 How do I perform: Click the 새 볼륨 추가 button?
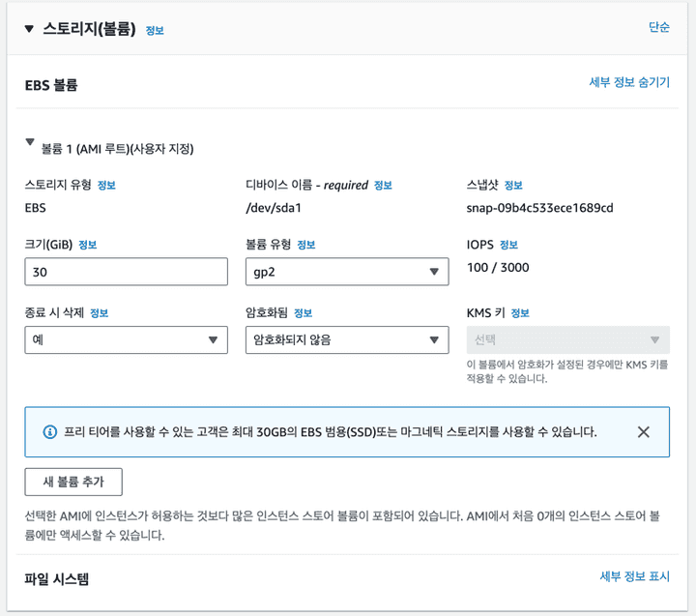click(x=73, y=482)
